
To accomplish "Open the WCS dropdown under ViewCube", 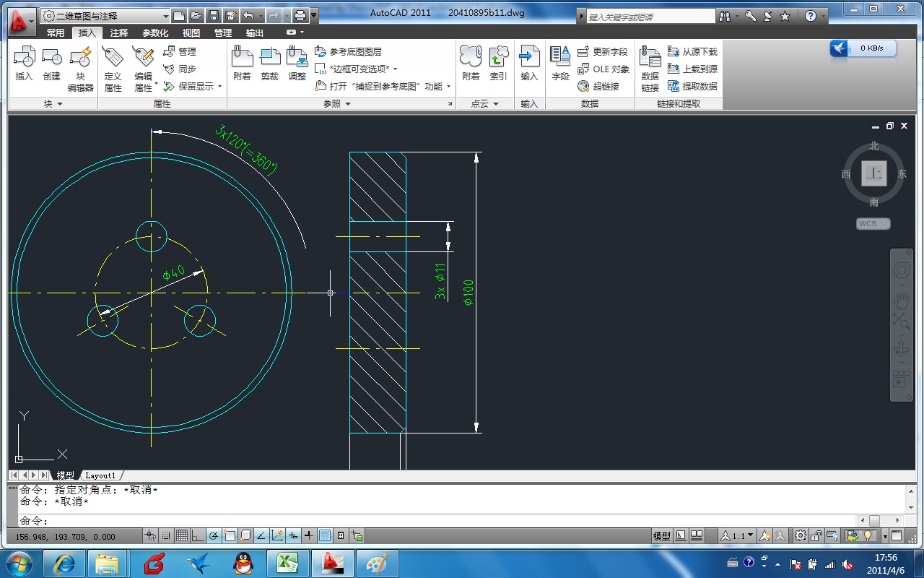I will [x=873, y=224].
